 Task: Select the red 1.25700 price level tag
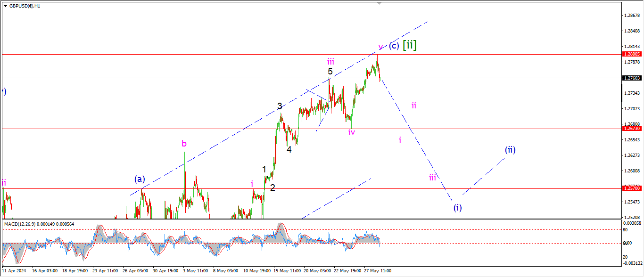(x=631, y=188)
